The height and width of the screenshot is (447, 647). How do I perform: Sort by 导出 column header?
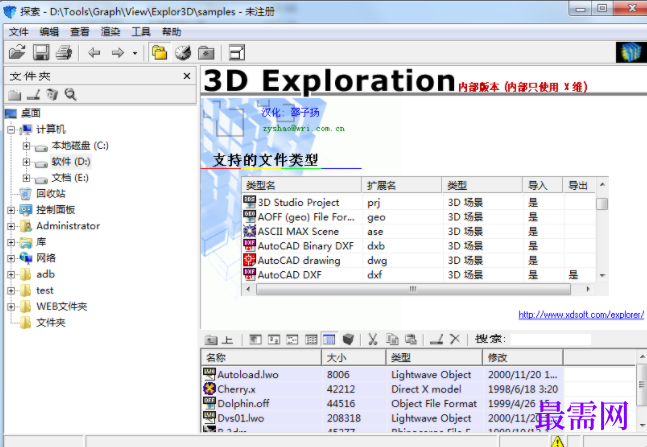[579, 185]
